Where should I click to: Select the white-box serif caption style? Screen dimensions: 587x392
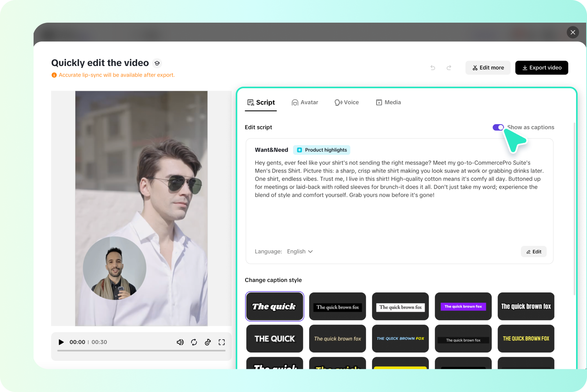pyautogui.click(x=400, y=306)
